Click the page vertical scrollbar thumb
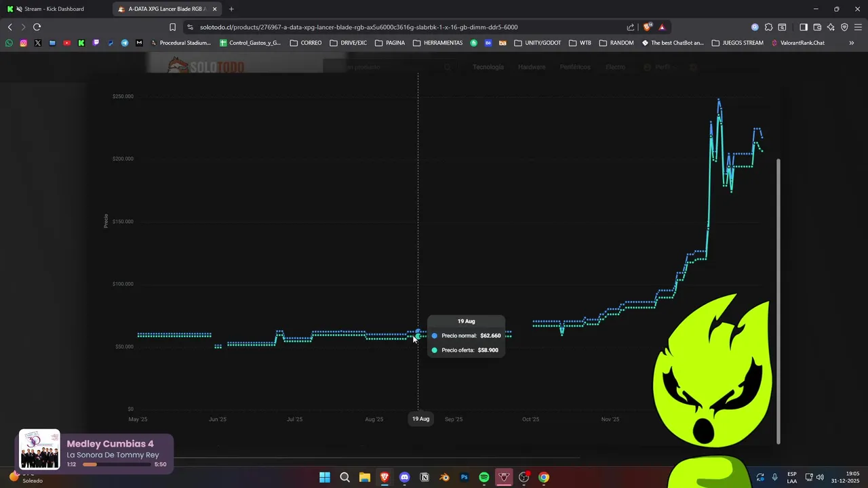The width and height of the screenshot is (868, 488). click(778, 302)
